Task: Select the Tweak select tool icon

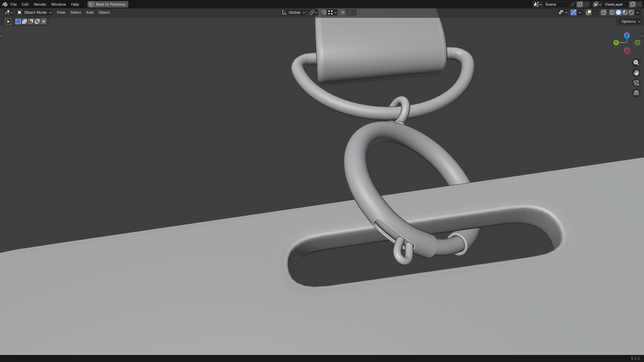Action: point(8,21)
